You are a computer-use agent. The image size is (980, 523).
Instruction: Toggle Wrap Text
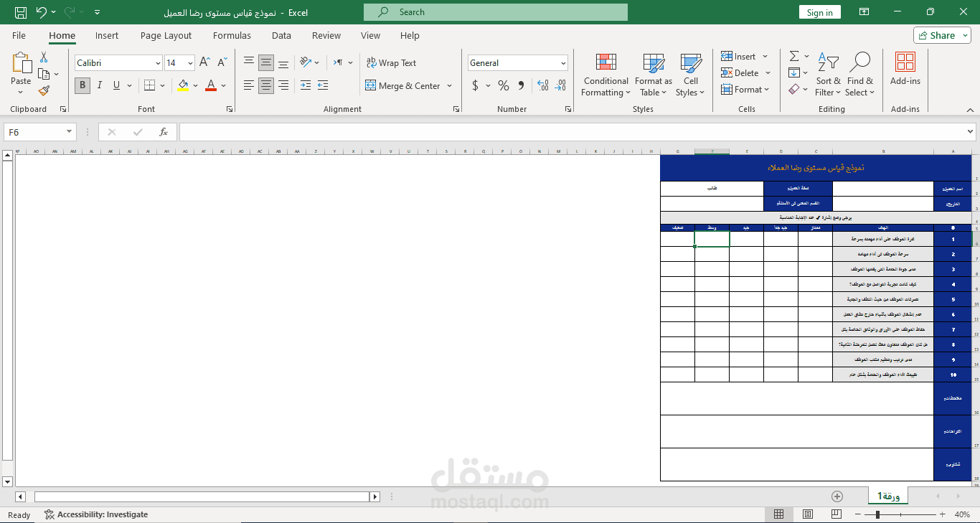[391, 63]
